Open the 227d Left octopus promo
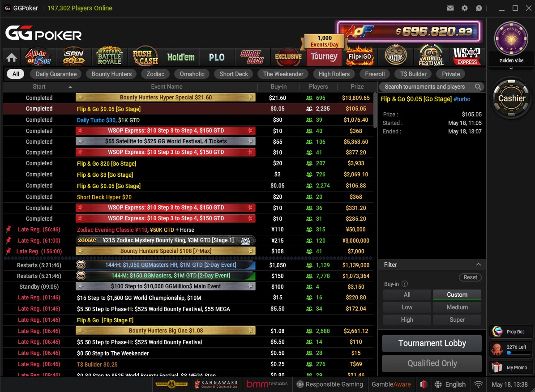 511,349
